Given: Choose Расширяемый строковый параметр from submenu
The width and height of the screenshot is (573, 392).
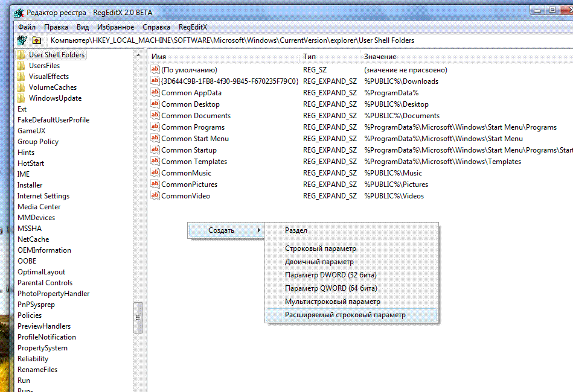Looking at the screenshot, I should (x=345, y=315).
